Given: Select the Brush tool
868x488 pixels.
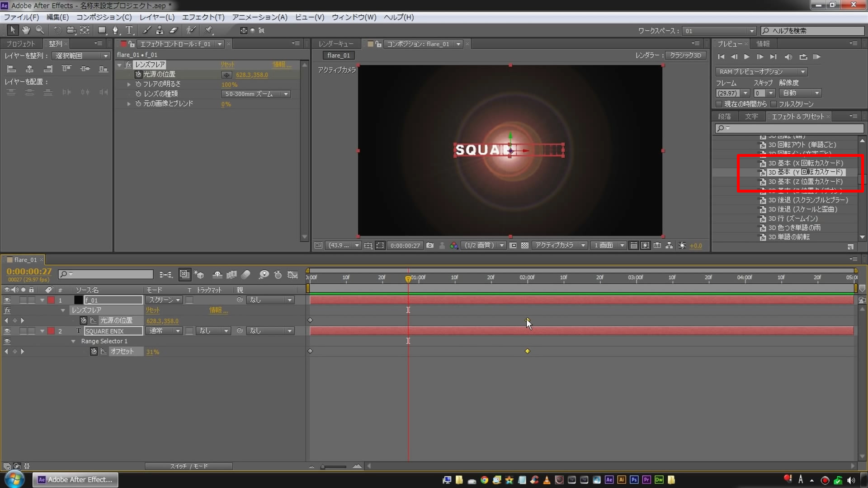Looking at the screenshot, I should pyautogui.click(x=146, y=30).
